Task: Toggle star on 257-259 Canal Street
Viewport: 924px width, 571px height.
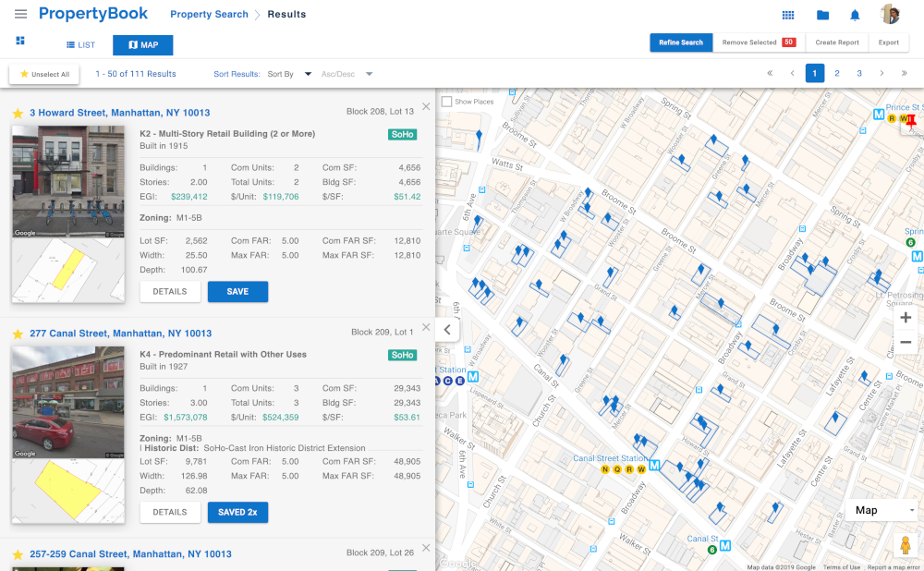Action: (18, 554)
